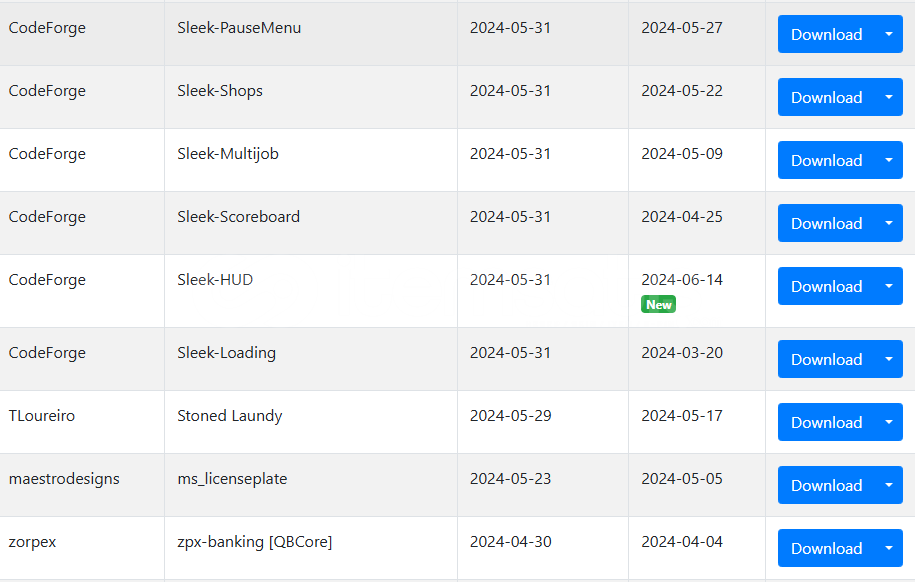The height and width of the screenshot is (582, 915).
Task: Download the Sleek-Loading resource
Action: 826,360
